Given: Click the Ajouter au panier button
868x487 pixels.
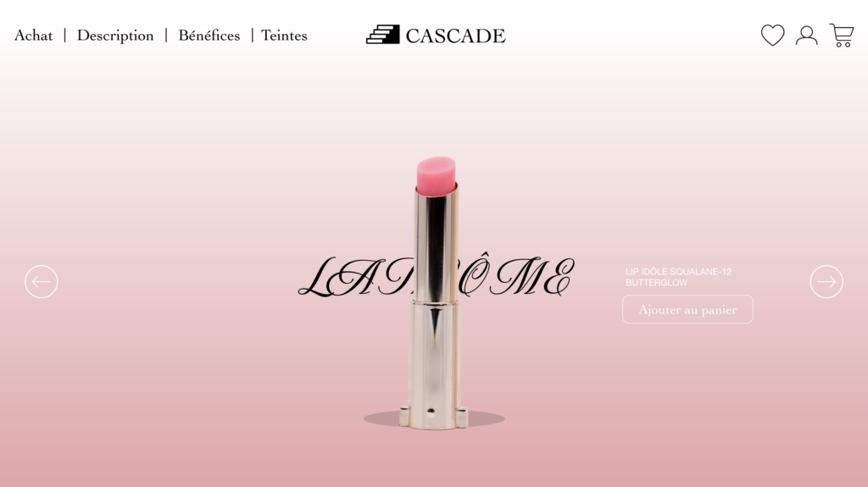Looking at the screenshot, I should tap(687, 309).
